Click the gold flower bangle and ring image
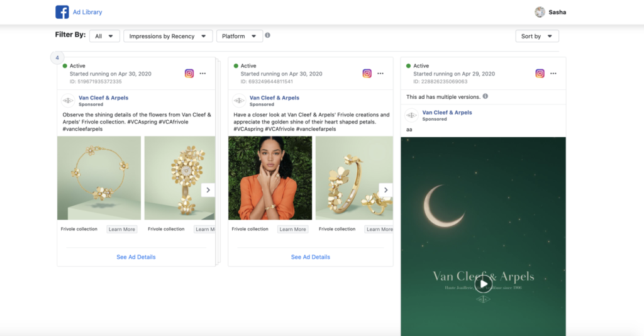Image resolution: width=644 pixels, height=336 pixels. [x=354, y=178]
